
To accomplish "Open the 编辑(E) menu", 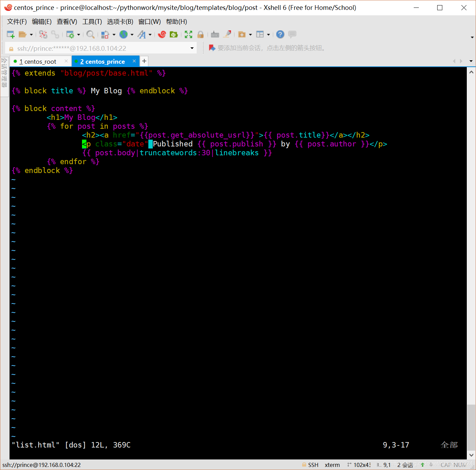I will click(42, 22).
